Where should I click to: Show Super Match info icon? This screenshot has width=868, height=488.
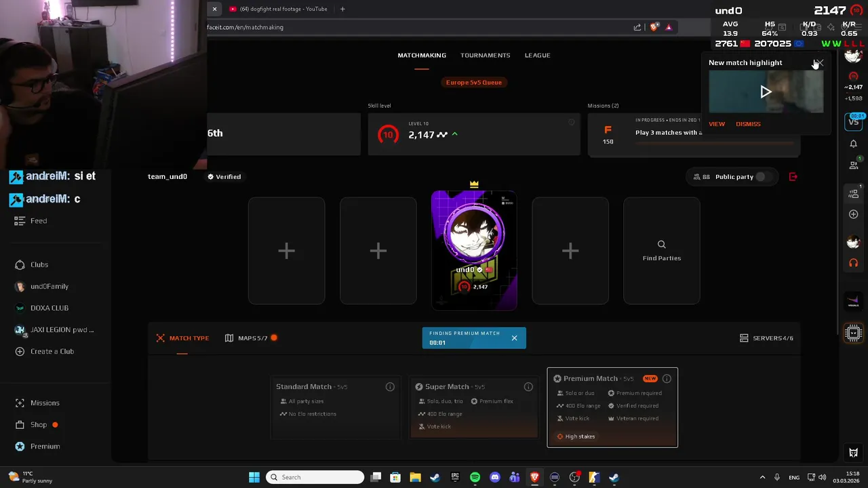(x=528, y=387)
